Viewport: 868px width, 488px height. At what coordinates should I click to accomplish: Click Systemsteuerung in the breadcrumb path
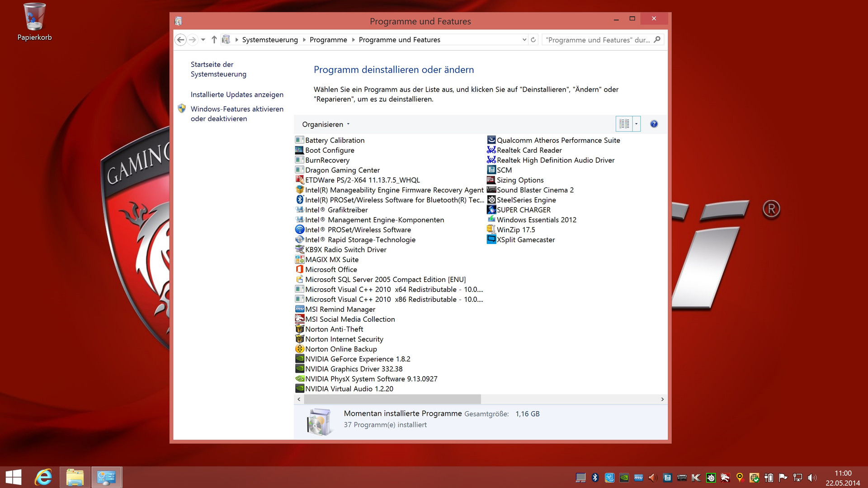click(x=270, y=40)
